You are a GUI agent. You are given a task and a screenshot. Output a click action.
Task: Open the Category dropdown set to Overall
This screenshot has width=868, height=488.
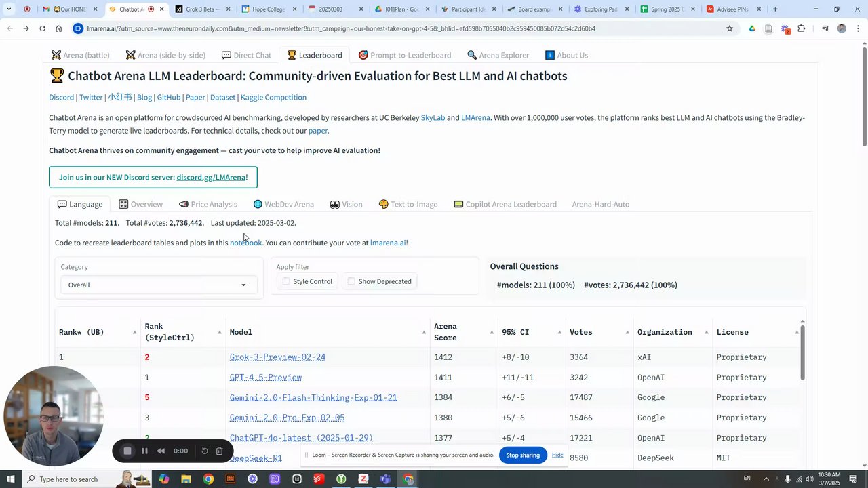click(x=158, y=285)
